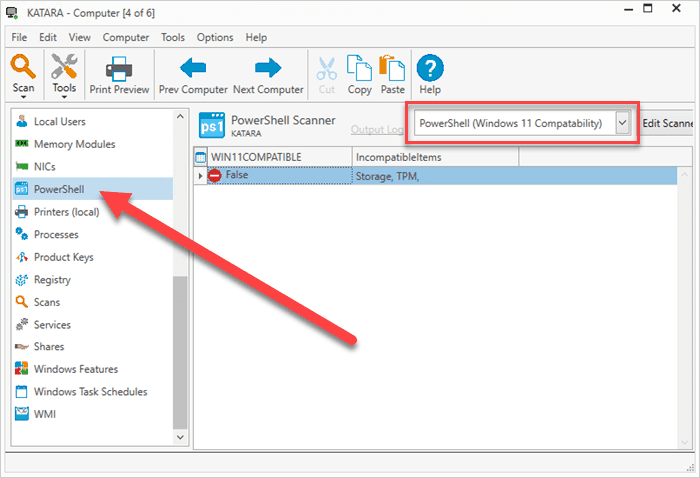700x478 pixels.
Task: Open the Output Log link
Action: [x=376, y=129]
